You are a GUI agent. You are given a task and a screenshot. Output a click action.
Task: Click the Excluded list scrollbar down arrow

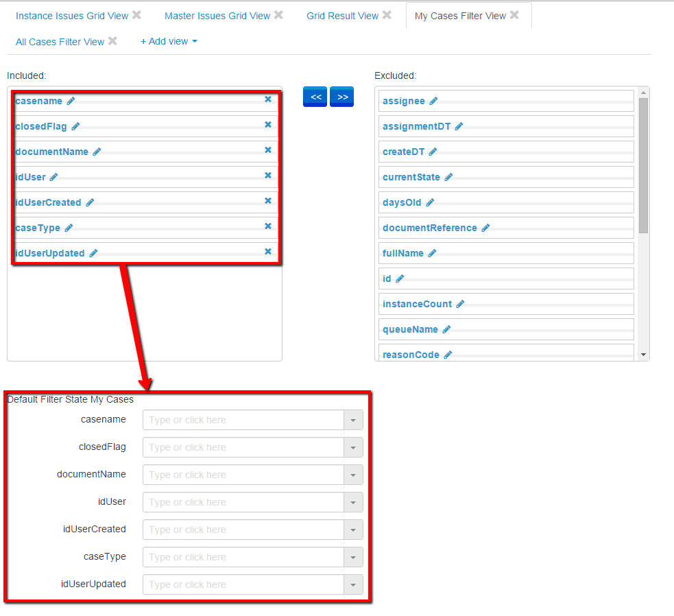click(643, 355)
